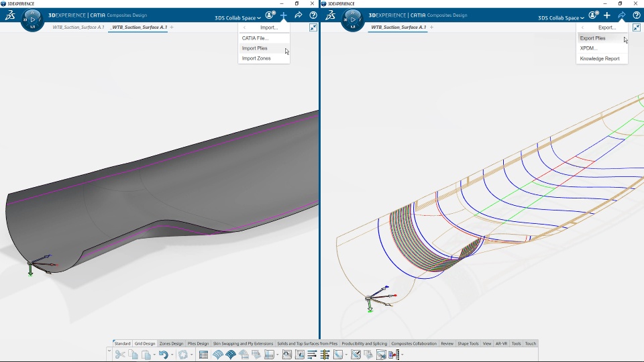Click the 3DS logo in left window

(10, 15)
